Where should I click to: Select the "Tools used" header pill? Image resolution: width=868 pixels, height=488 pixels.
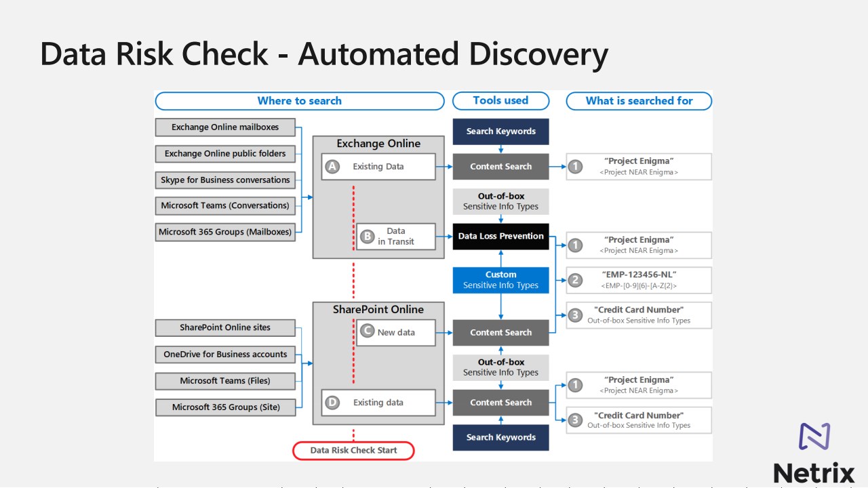click(x=500, y=101)
